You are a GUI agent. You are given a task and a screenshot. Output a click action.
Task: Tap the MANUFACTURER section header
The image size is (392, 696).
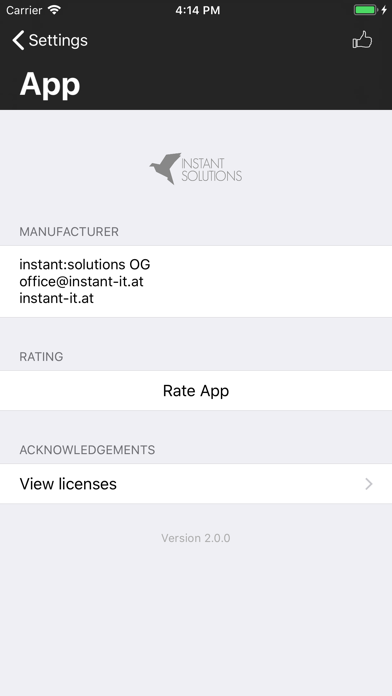[69, 232]
